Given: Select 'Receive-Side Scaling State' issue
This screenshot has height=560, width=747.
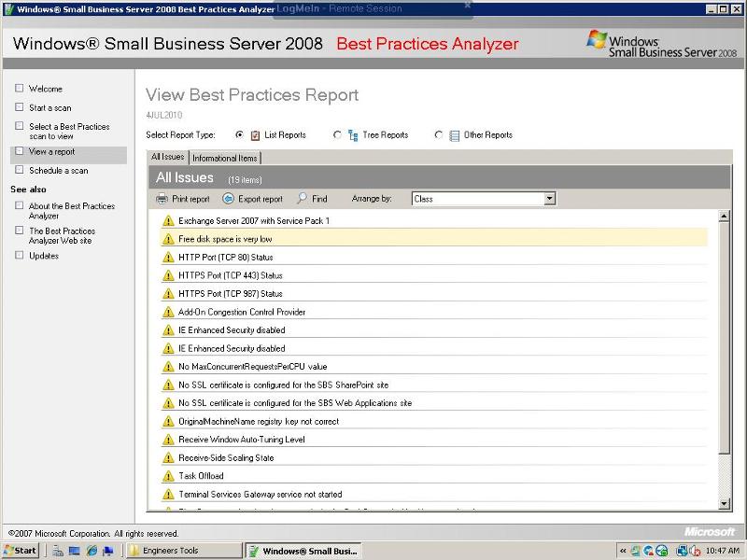Looking at the screenshot, I should pos(434,457).
